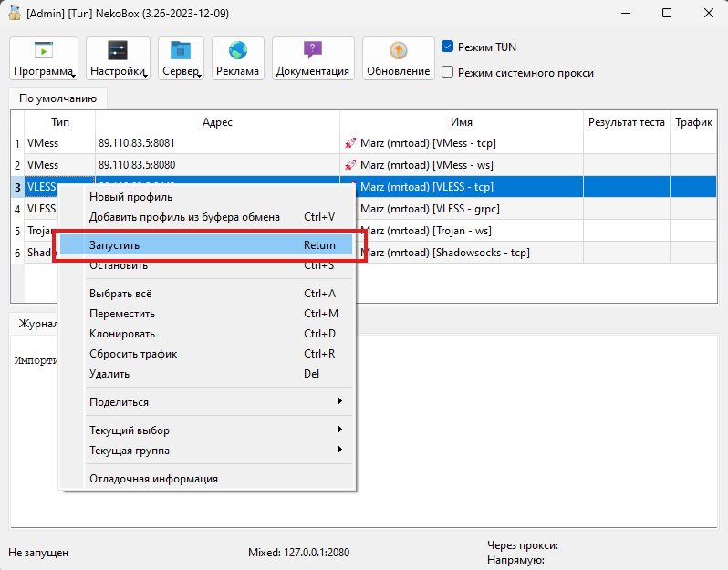728x570 pixels.
Task: Disable the Режим TUN checkbox
Action: click(x=448, y=47)
